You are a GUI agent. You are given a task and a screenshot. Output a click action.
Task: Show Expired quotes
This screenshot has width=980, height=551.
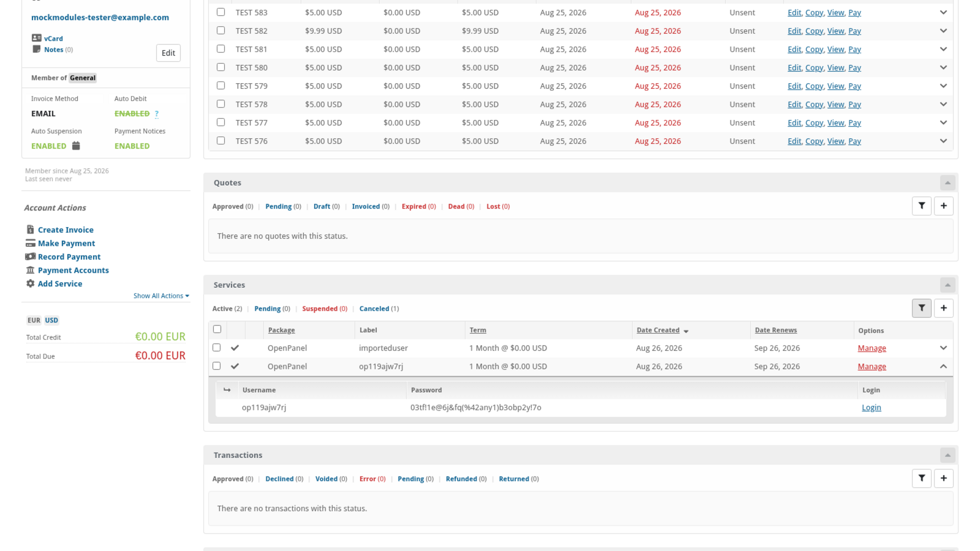(419, 207)
